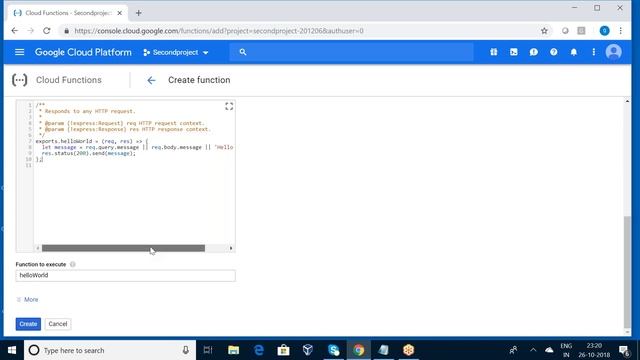Click the browser address bar URL
Image resolution: width=640 pixels, height=360 pixels.
(219, 31)
